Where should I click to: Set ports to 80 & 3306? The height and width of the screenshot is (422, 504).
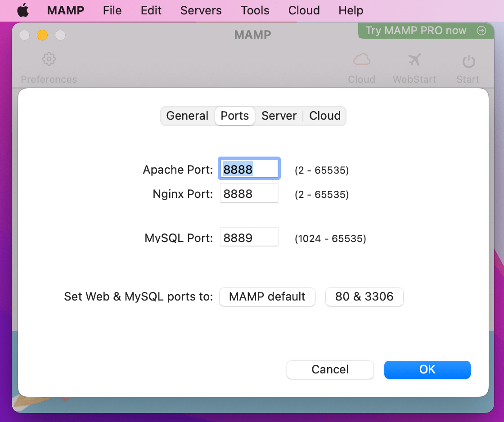click(364, 296)
